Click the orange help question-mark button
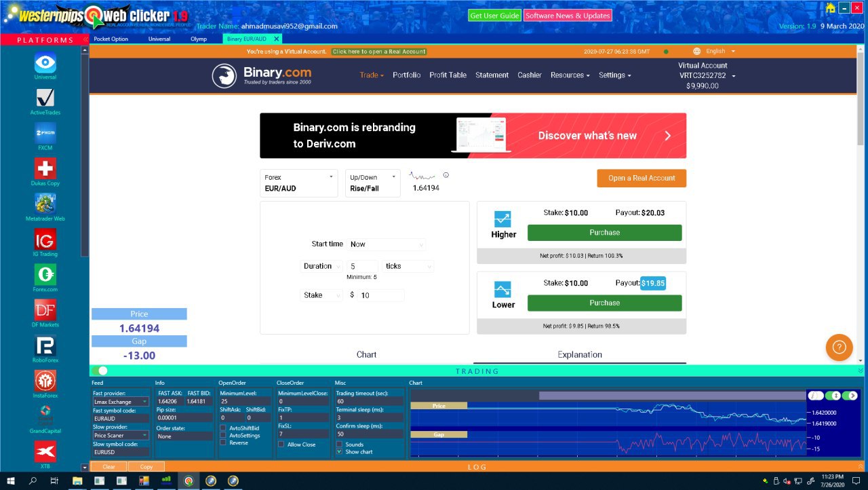Screen dimensions: 868x490 click(839, 347)
